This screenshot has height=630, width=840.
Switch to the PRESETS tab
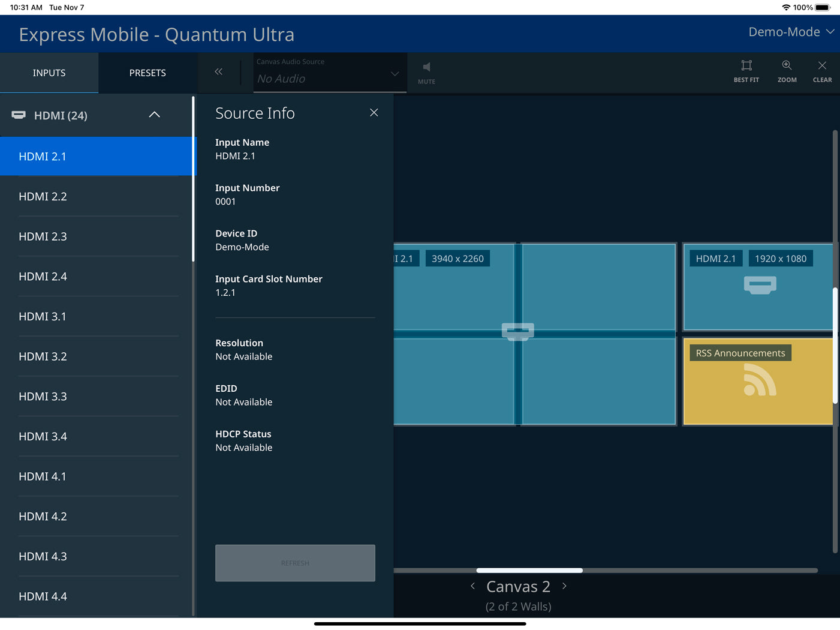click(x=147, y=73)
